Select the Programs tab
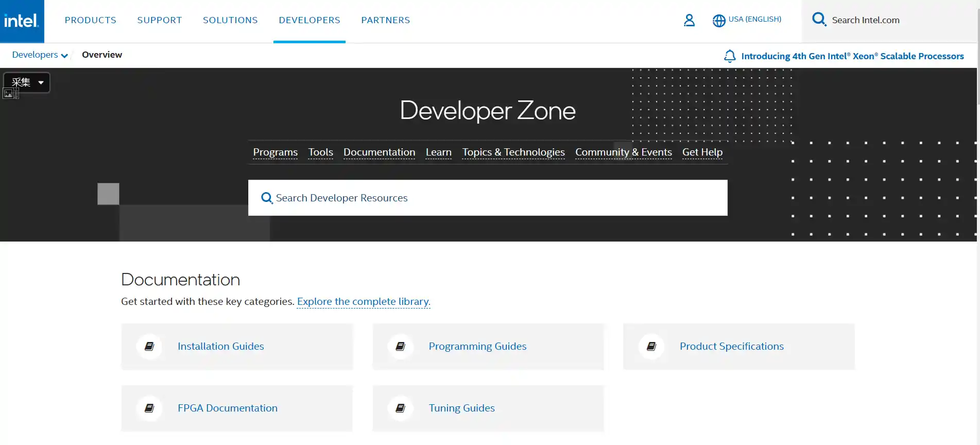Screen dimensions: 980x445 pyautogui.click(x=276, y=152)
